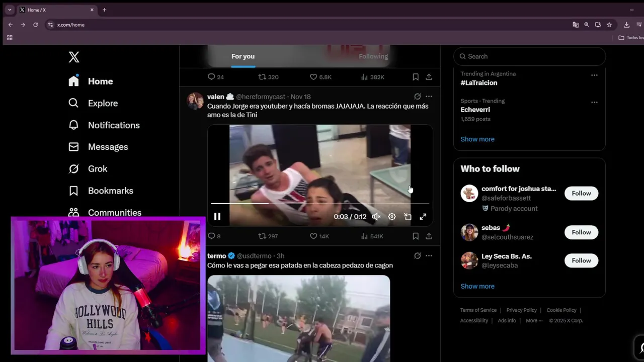This screenshot has height=362, width=644.
Task: Open Grok in the sidebar
Action: click(88, 169)
